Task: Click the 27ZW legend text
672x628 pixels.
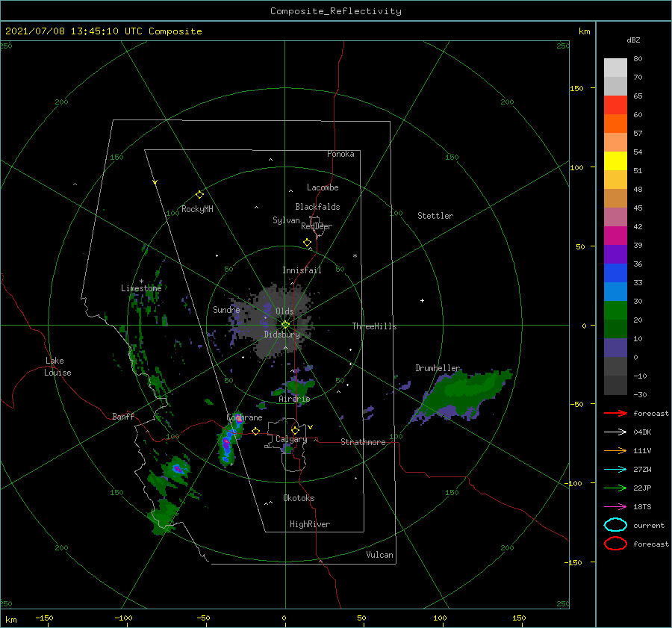Action: coord(642,470)
